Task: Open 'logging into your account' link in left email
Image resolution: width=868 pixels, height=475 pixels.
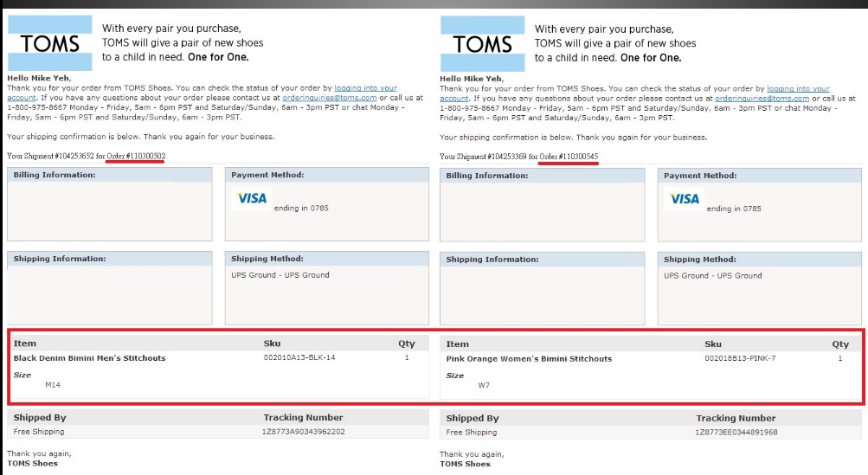Action: pyautogui.click(x=365, y=88)
